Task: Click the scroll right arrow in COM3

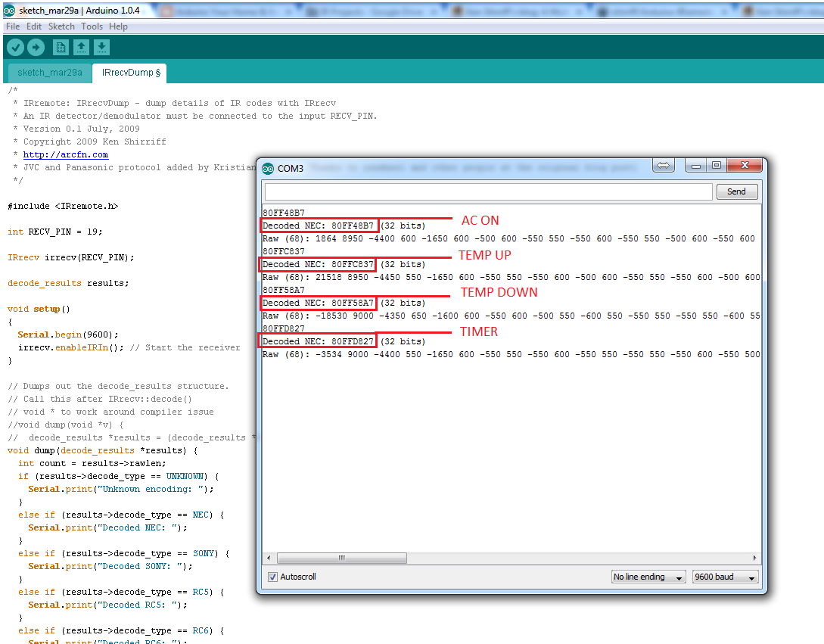Action: 755,558
